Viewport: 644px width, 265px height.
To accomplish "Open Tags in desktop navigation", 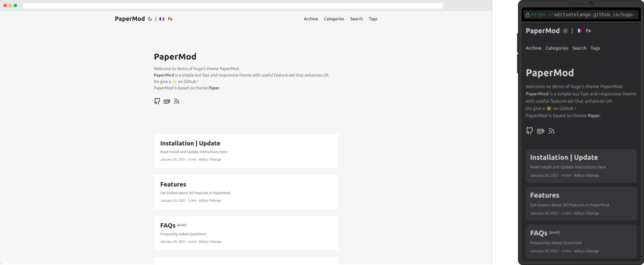I will click(x=373, y=19).
